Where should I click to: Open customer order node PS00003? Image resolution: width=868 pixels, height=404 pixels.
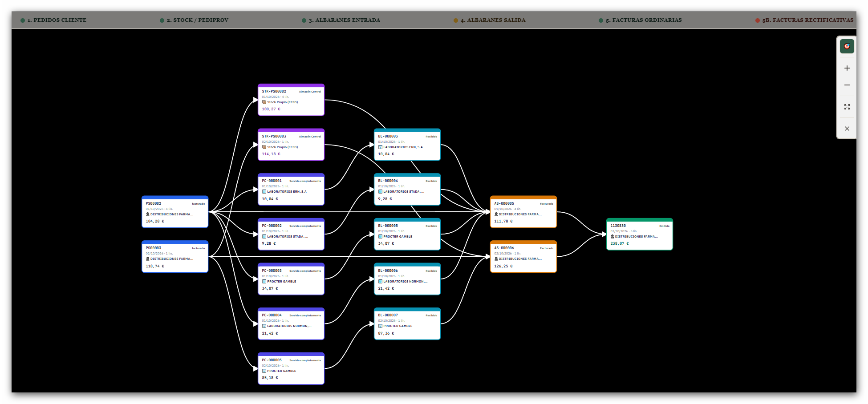pos(175,257)
